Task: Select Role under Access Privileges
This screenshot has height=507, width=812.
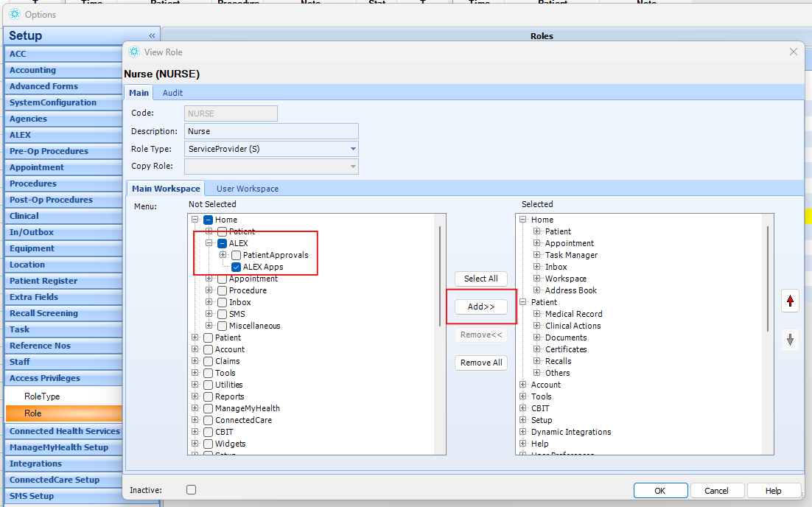Action: (63, 413)
